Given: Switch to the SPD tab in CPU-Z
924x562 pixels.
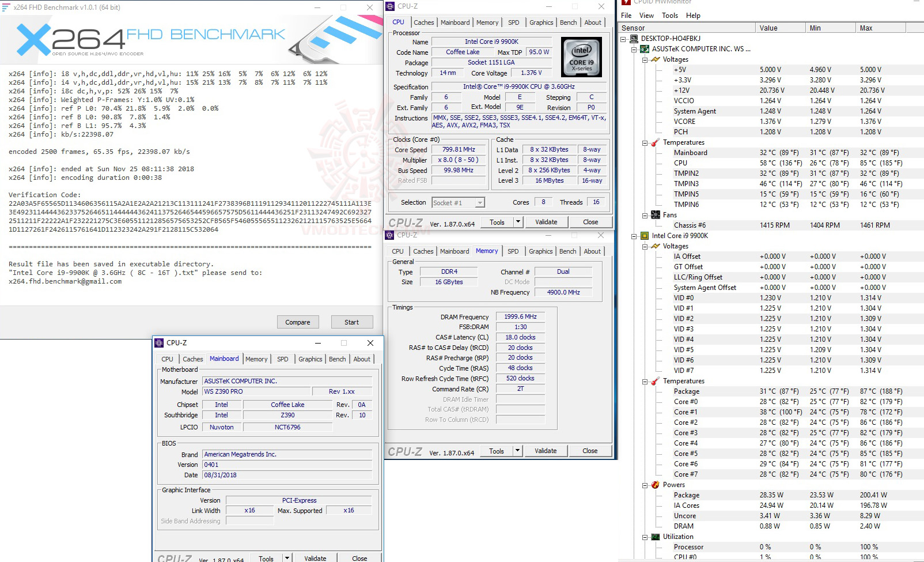Looking at the screenshot, I should coord(513,22).
